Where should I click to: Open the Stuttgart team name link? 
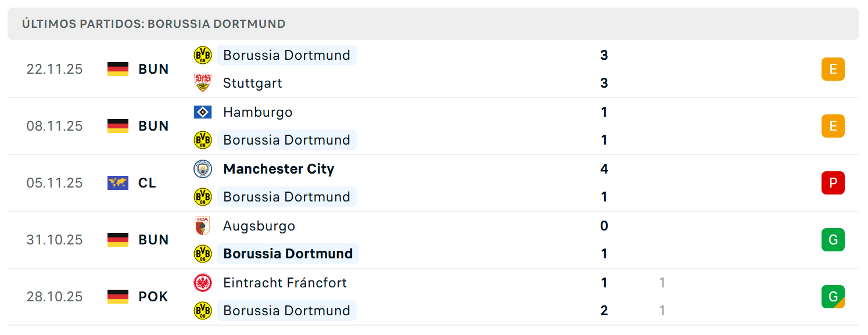click(252, 83)
